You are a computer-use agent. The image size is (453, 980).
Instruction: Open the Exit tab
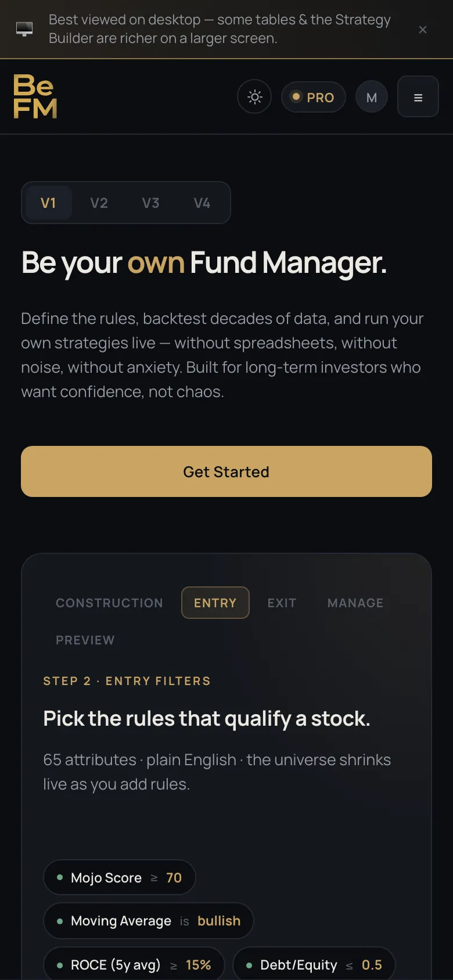282,603
